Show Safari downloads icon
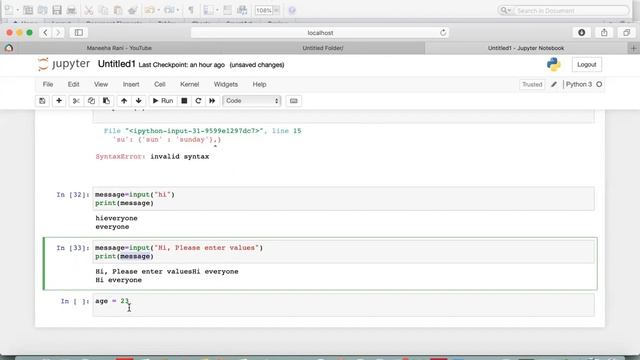The height and width of the screenshot is (360, 640). [582, 33]
